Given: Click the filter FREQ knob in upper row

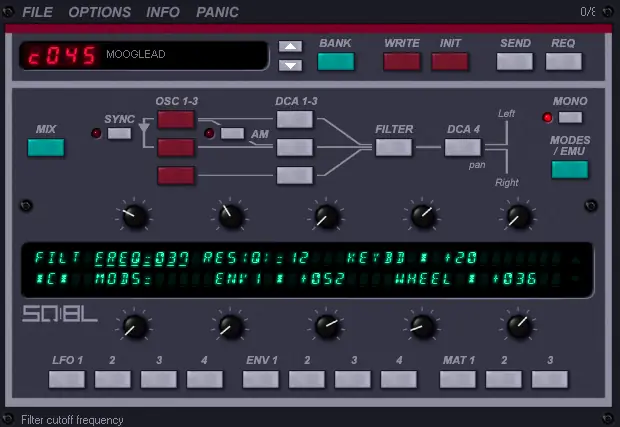Looking at the screenshot, I should point(134,217).
